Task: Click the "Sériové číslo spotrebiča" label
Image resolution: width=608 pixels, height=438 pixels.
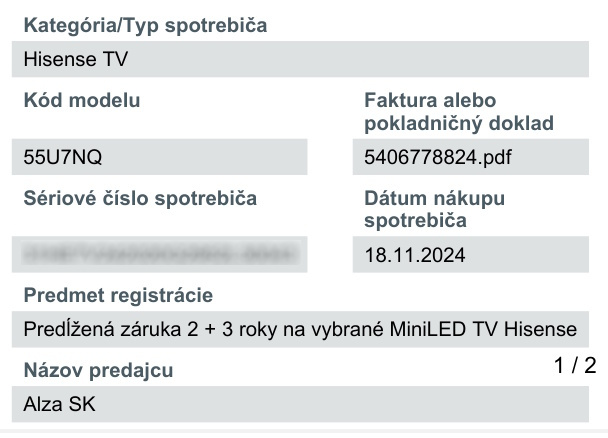Action: pyautogui.click(x=140, y=198)
